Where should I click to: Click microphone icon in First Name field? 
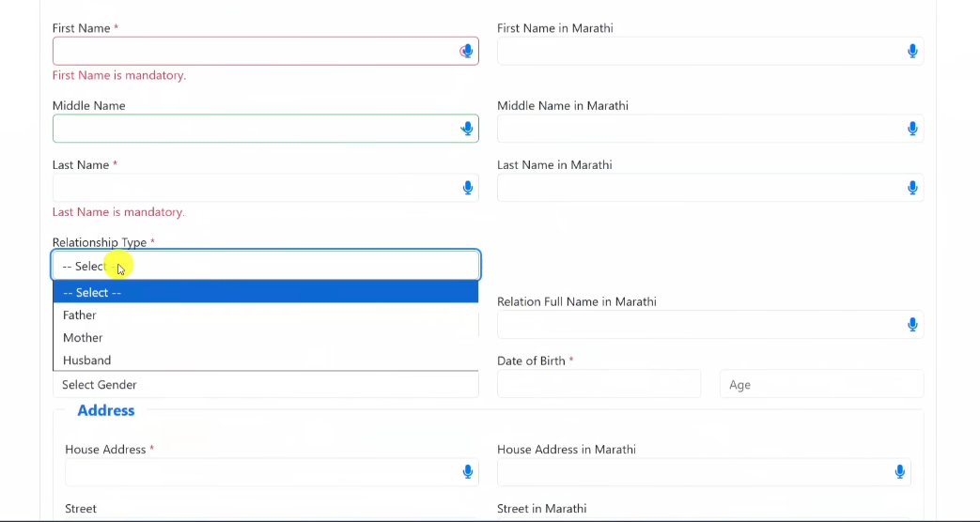tap(466, 51)
